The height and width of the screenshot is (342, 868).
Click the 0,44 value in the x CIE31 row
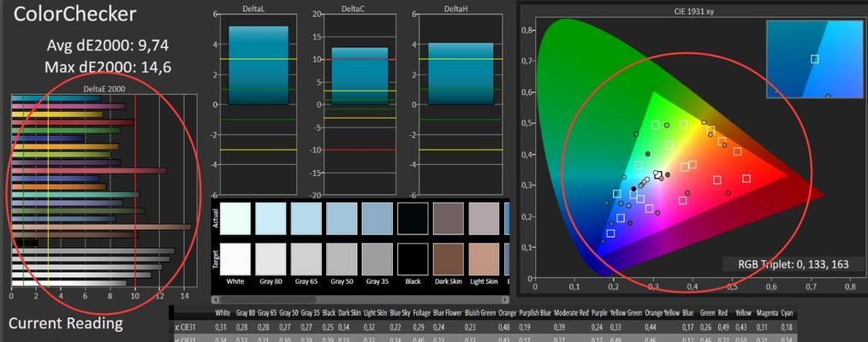(651, 327)
